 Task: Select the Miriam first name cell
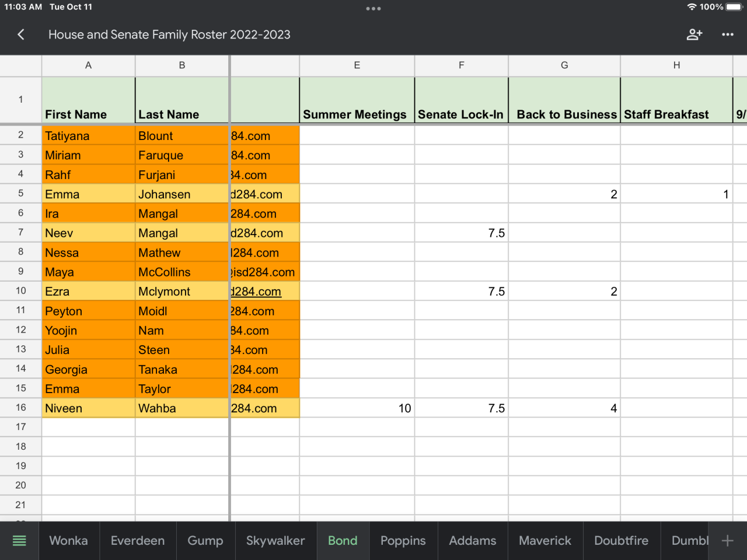click(x=88, y=155)
